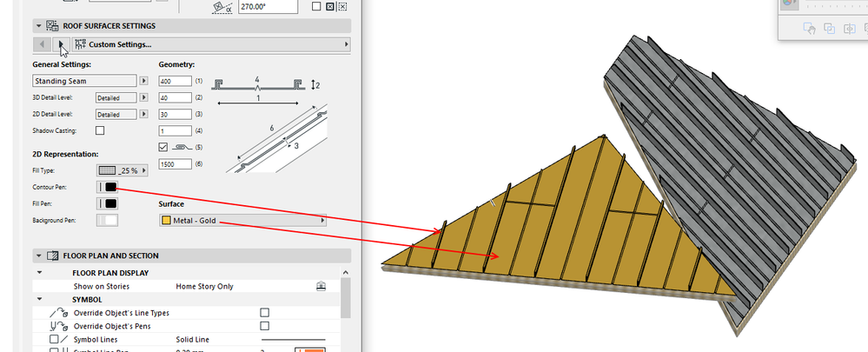Edit geometry value 1500 (6)
The width and height of the screenshot is (868, 352).
click(175, 164)
